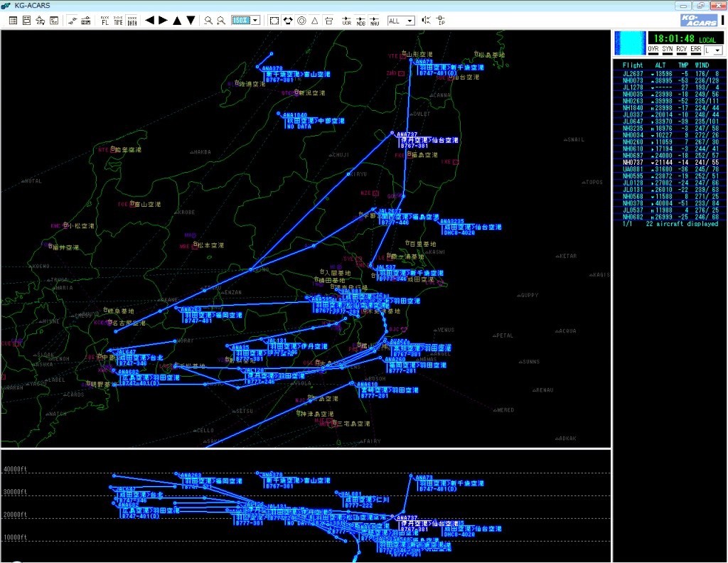Click the 40000ft altitude gridline label
Viewport: 728px width, 563px height.
pyautogui.click(x=16, y=469)
